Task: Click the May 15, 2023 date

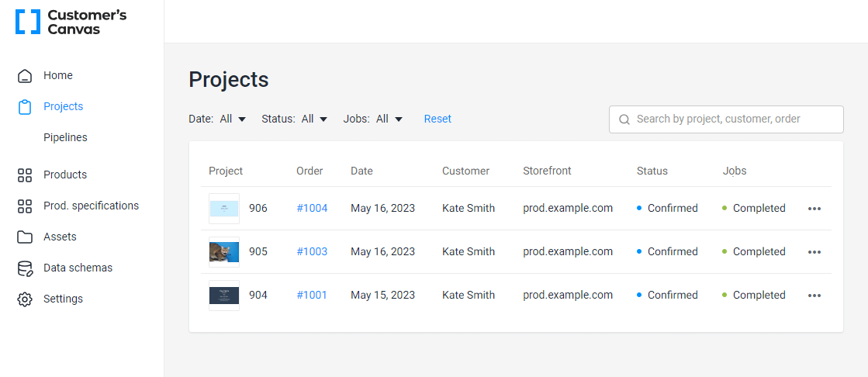Action: (x=383, y=295)
